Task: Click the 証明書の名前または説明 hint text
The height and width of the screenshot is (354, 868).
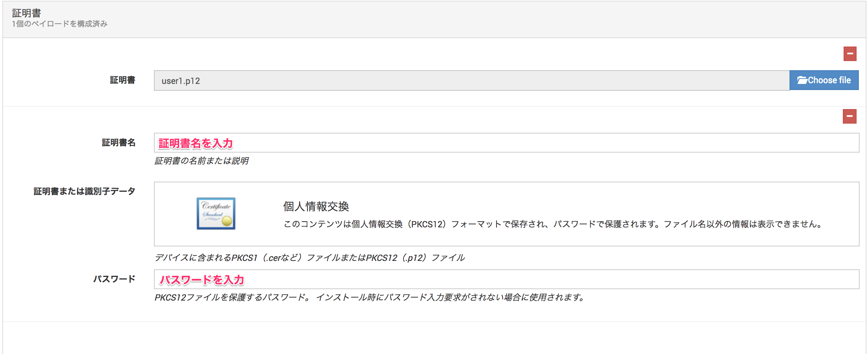Action: tap(201, 161)
